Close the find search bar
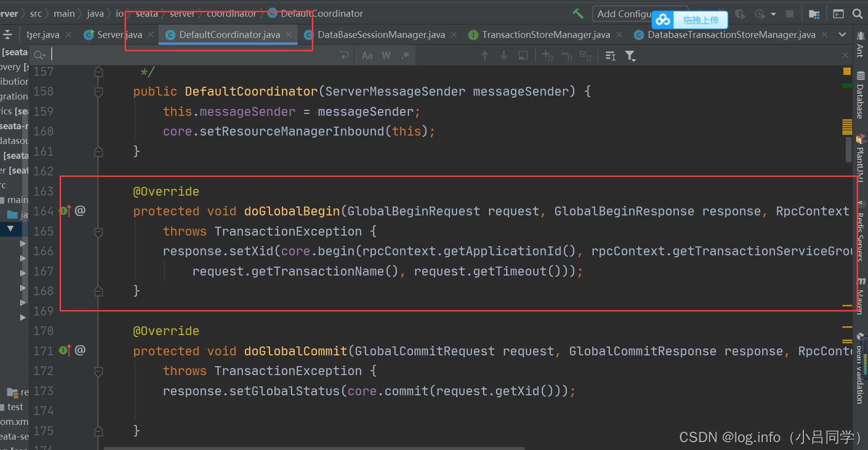868x450 pixels. pos(845,56)
